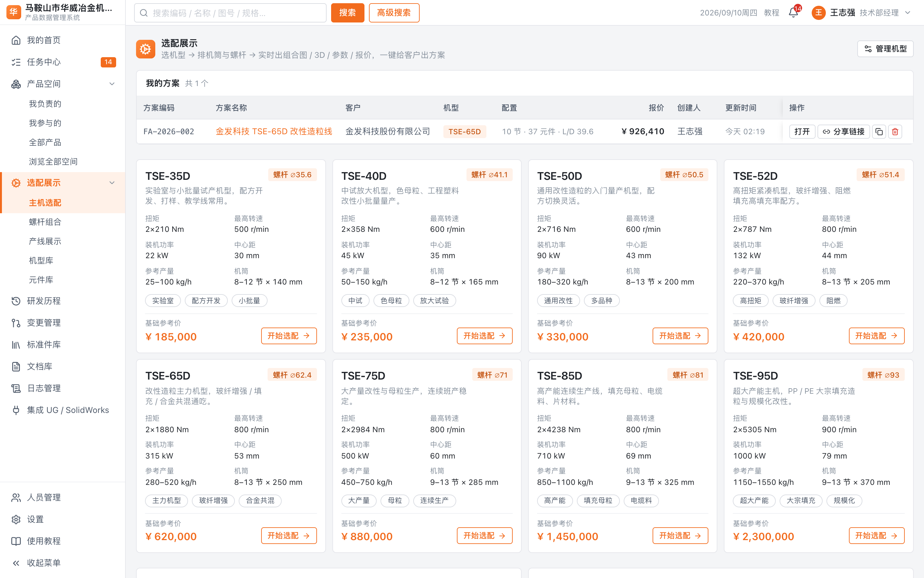Open 我的首页 home in sidebar
This screenshot has height=578, width=924.
63,40
